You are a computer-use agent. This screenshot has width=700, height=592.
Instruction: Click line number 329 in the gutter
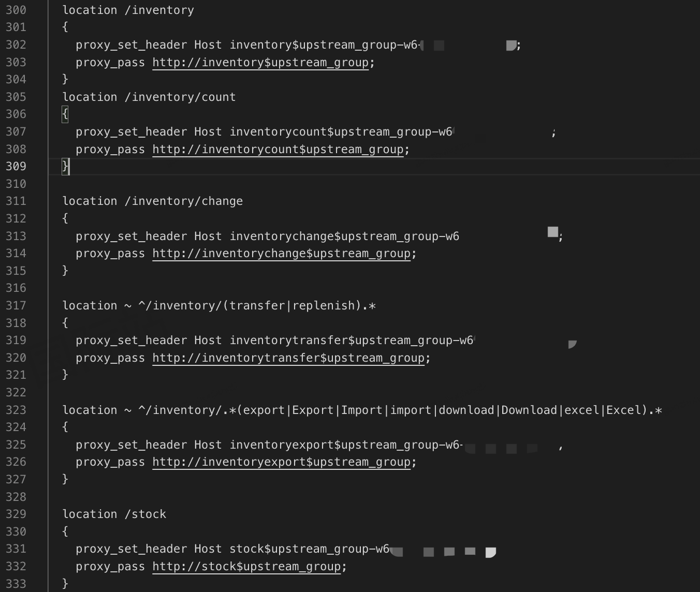[16, 514]
